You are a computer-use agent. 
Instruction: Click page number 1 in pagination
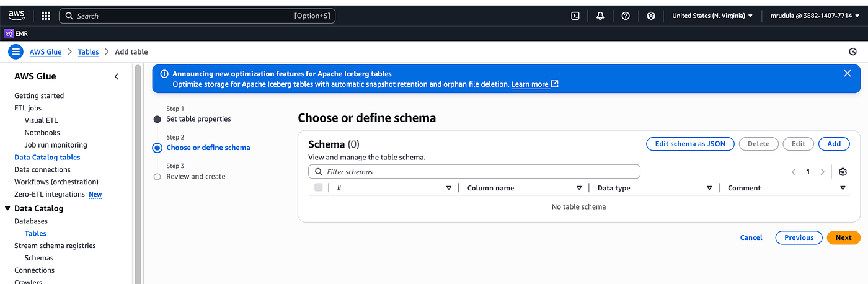pyautogui.click(x=808, y=172)
